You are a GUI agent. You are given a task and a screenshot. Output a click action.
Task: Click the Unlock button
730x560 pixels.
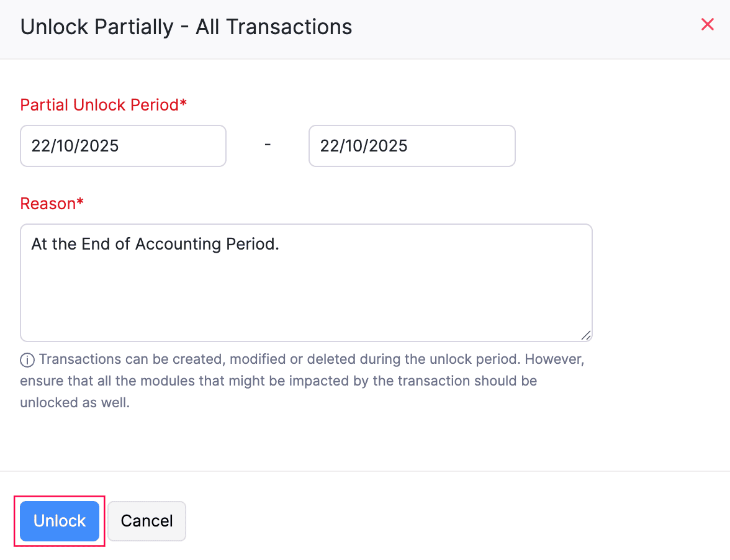(x=59, y=521)
